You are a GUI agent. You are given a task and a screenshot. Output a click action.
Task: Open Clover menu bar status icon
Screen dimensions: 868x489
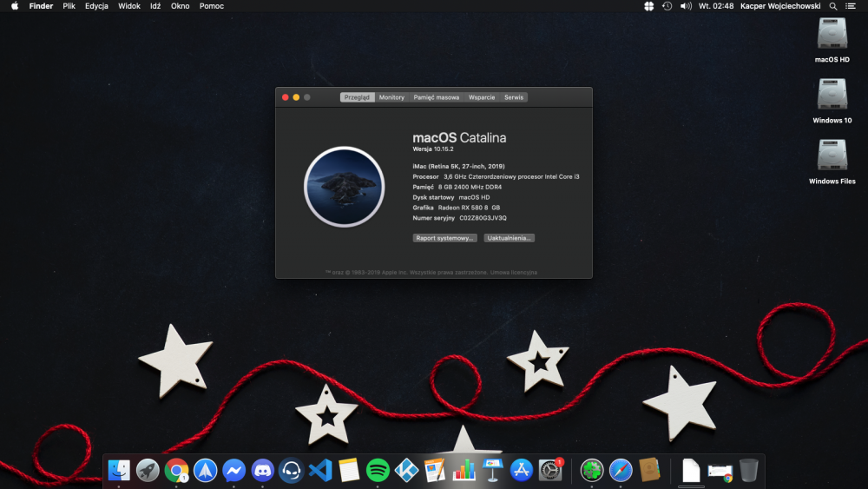click(648, 6)
